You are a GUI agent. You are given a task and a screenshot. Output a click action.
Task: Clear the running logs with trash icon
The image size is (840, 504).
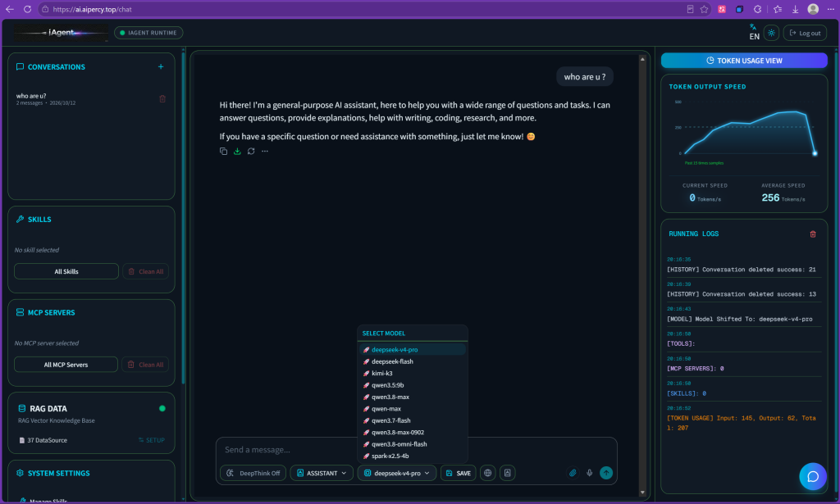coord(813,234)
